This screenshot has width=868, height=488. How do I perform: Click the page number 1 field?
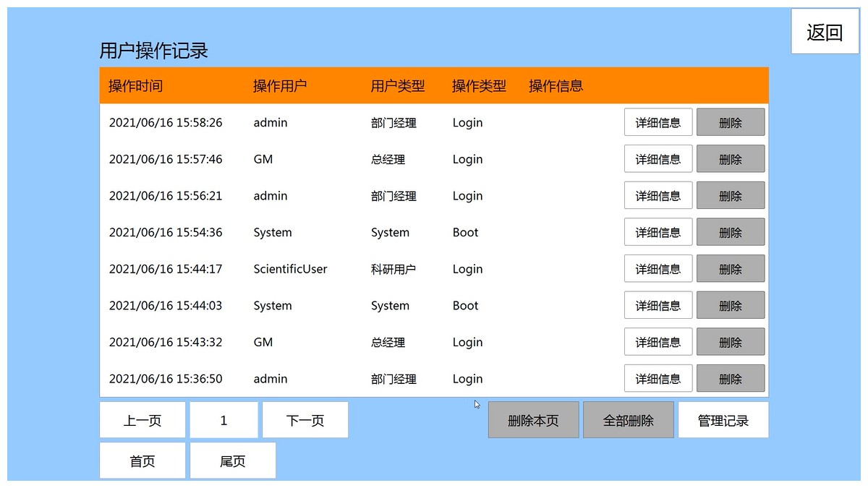coord(224,420)
